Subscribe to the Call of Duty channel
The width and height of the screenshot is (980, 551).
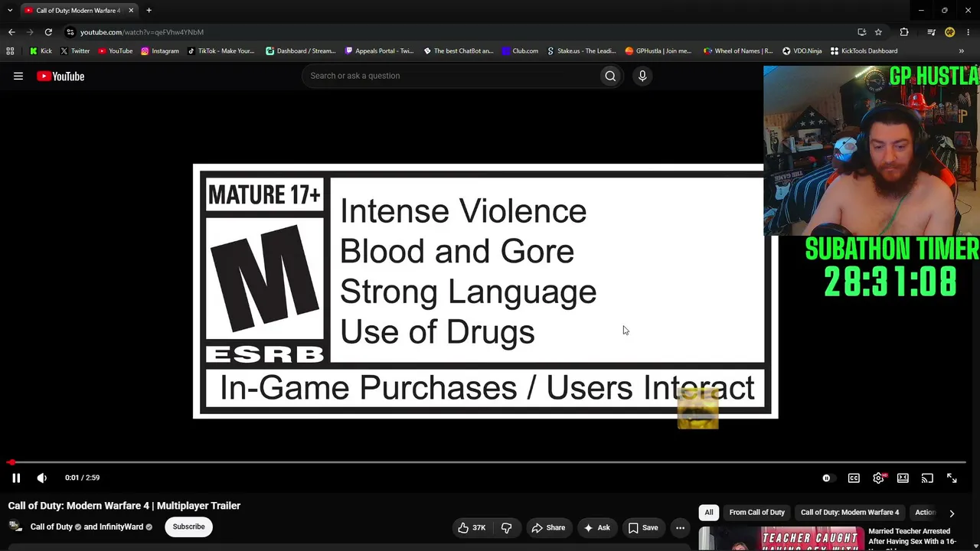[x=188, y=527]
